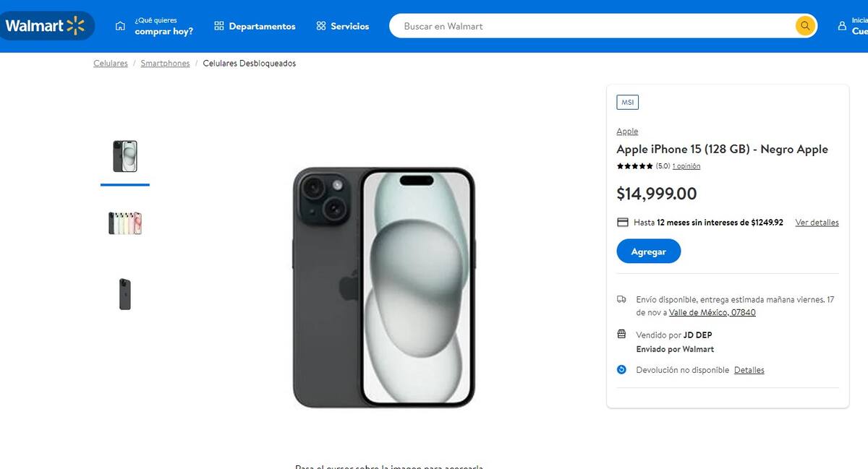Open the Servicios menu
Screen dimensions: 868x469
click(x=342, y=26)
